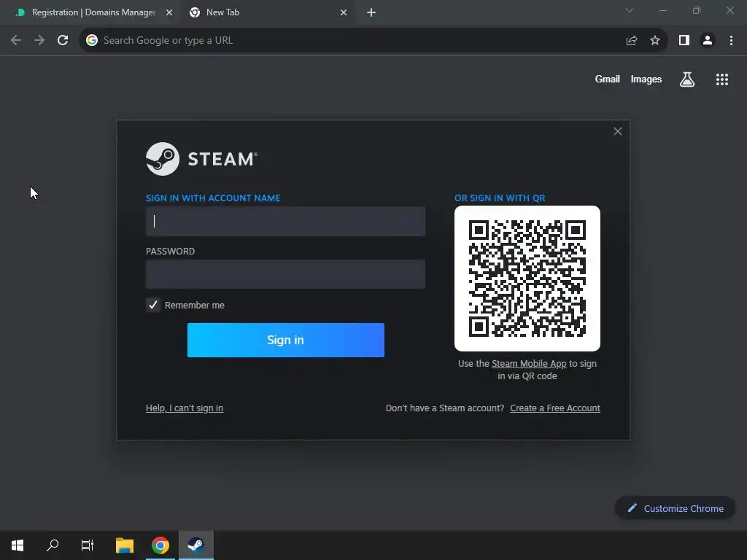
Task: Click the Steam icon on the taskbar
Action: coord(196,545)
